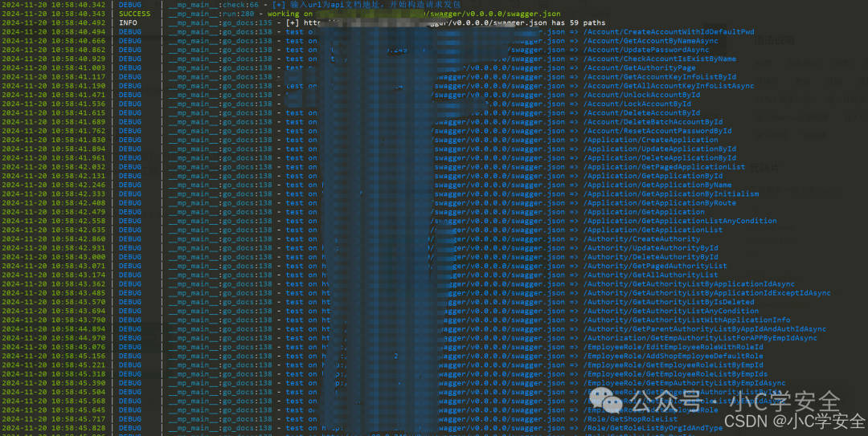
Task: Select path /Account/ResetAccountPasswordById
Action: coord(657,131)
